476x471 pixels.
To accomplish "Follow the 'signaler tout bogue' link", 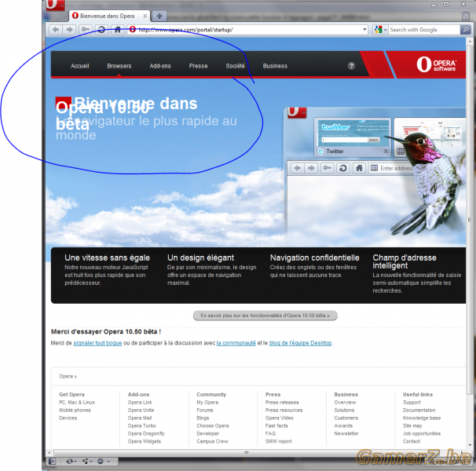I will (97, 343).
